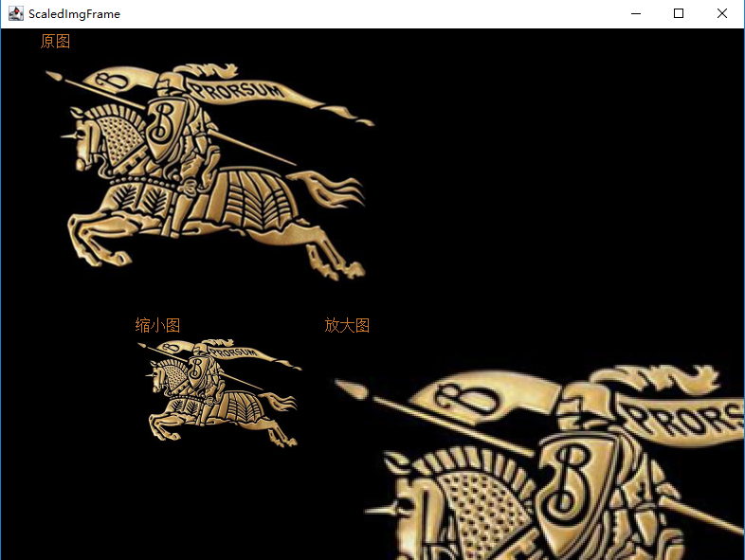
Task: Click the 缩小图 label
Action: click(157, 325)
